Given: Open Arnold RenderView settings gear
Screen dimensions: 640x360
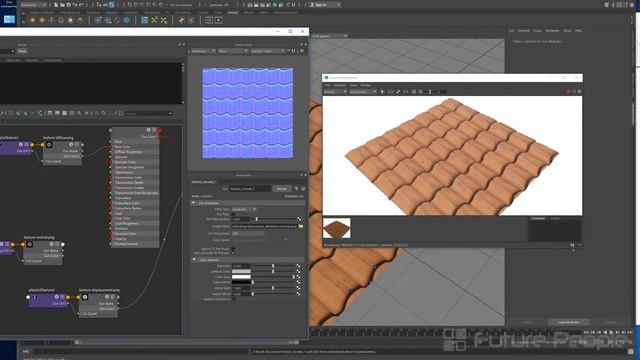Looking at the screenshot, I should click(579, 91).
